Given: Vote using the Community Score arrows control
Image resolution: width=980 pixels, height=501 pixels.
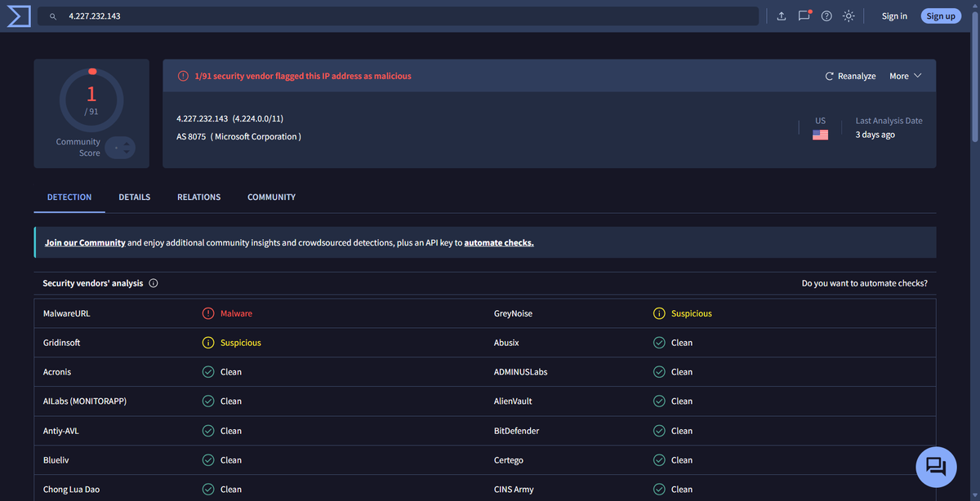Looking at the screenshot, I should 120,148.
